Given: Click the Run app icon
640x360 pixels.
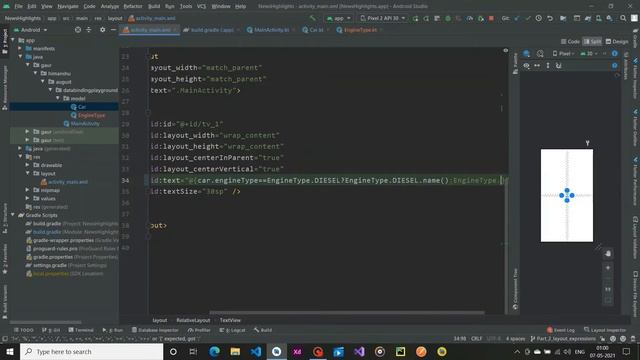Looking at the screenshot, I should coord(416,18).
